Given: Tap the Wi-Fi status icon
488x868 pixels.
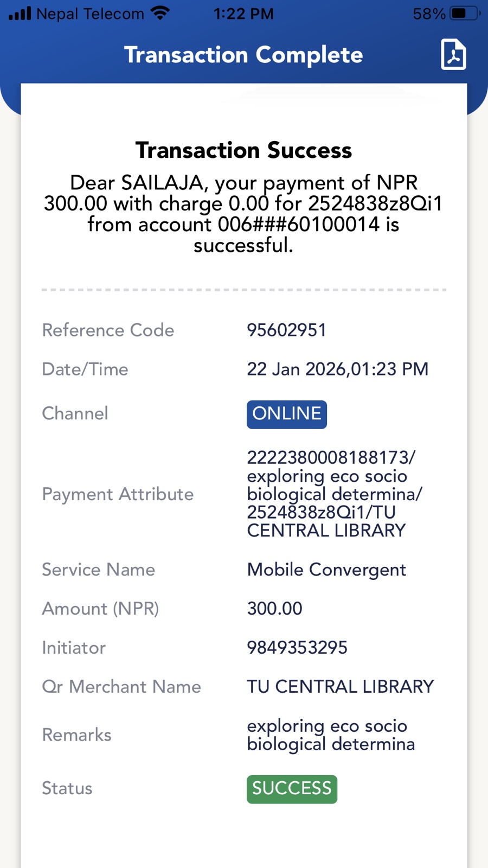Looking at the screenshot, I should pyautogui.click(x=160, y=13).
